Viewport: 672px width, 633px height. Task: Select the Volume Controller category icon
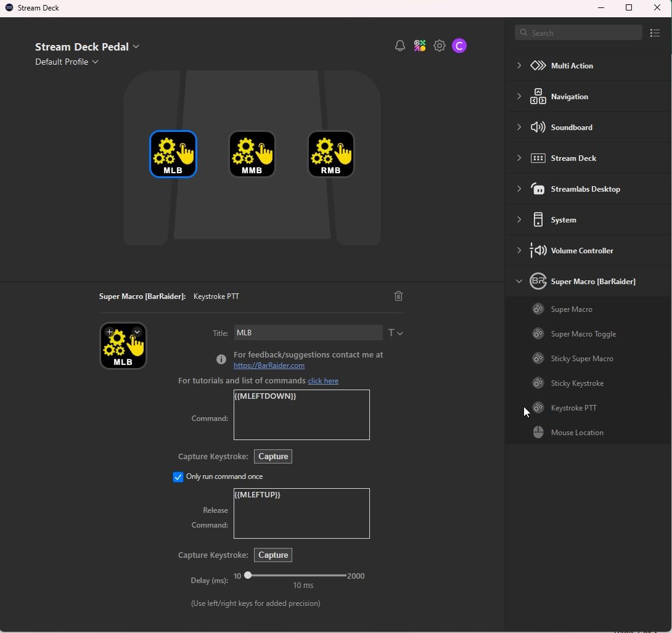point(537,250)
